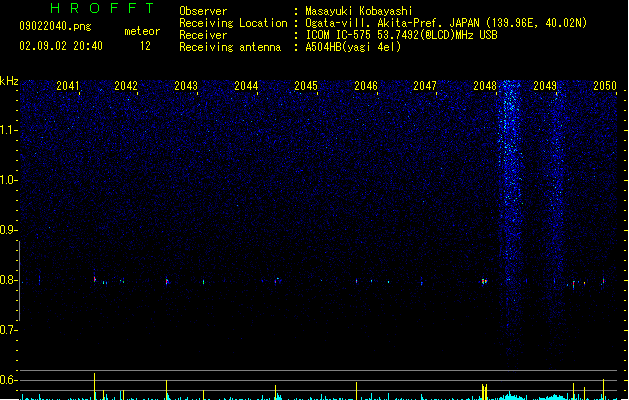Click the tallest yellow power spike near 2041

point(95,386)
